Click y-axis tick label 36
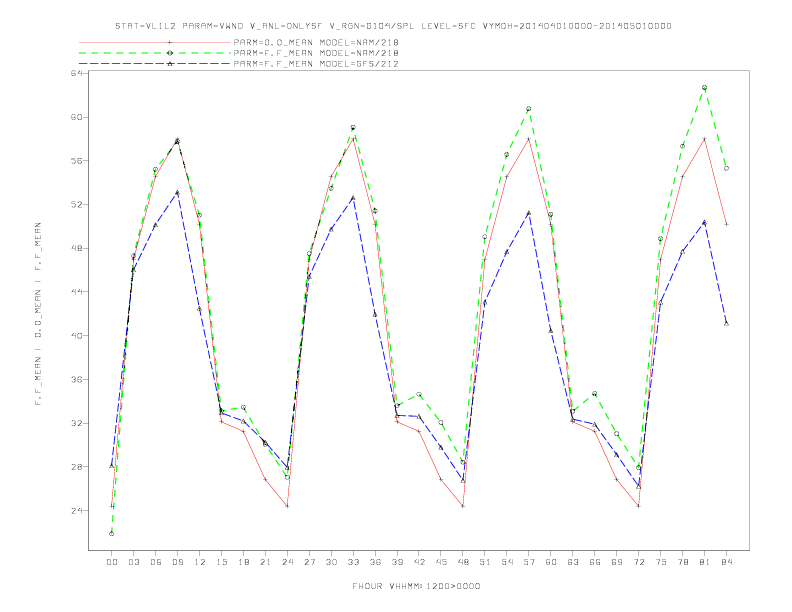Screen dimensions: 792x612 (77, 379)
